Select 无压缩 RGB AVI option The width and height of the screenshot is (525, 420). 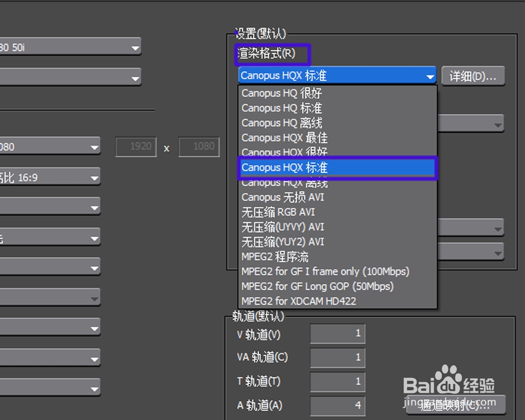(x=337, y=212)
